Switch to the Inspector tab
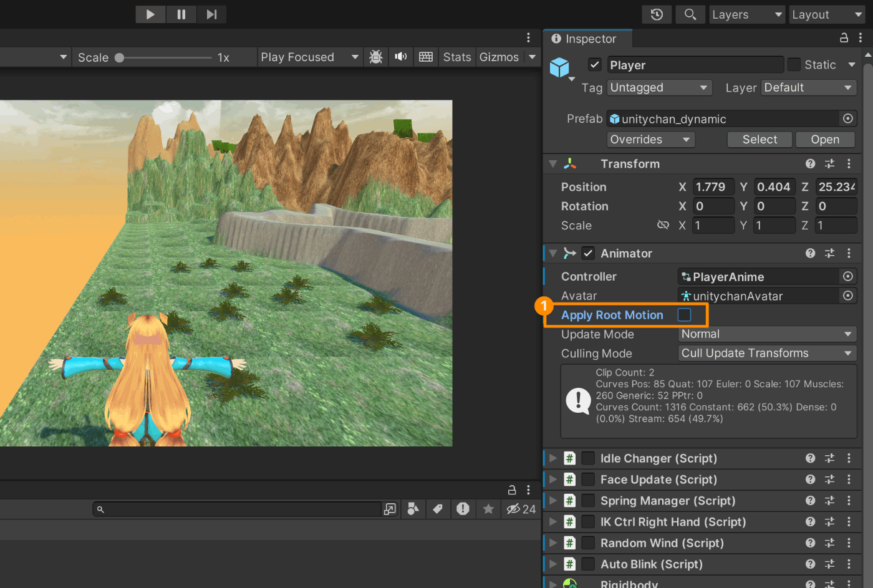This screenshot has height=588, width=873. click(588, 39)
